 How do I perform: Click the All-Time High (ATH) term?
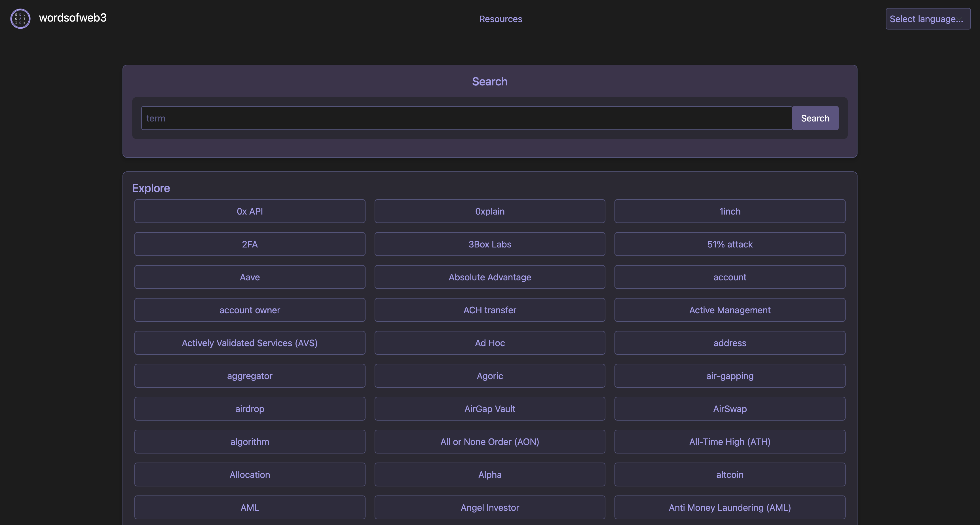[x=729, y=442]
